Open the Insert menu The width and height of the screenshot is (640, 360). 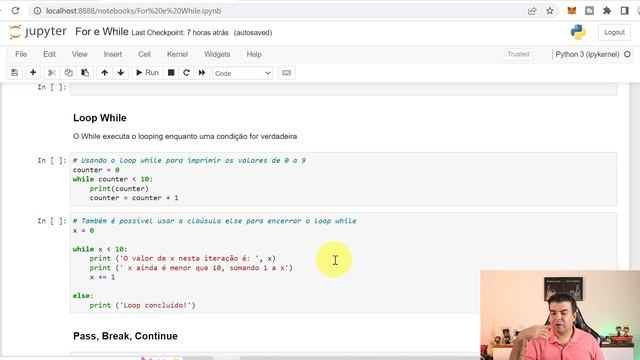[x=113, y=54]
